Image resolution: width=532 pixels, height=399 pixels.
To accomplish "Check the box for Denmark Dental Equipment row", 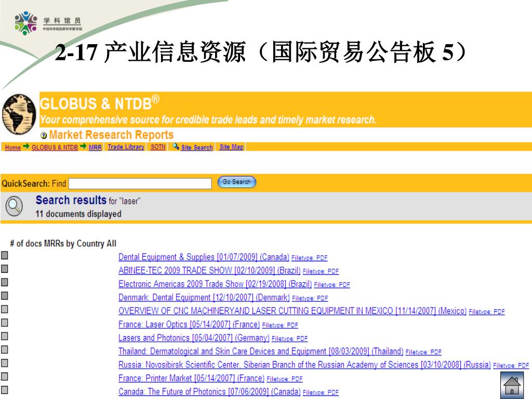I will (4, 296).
